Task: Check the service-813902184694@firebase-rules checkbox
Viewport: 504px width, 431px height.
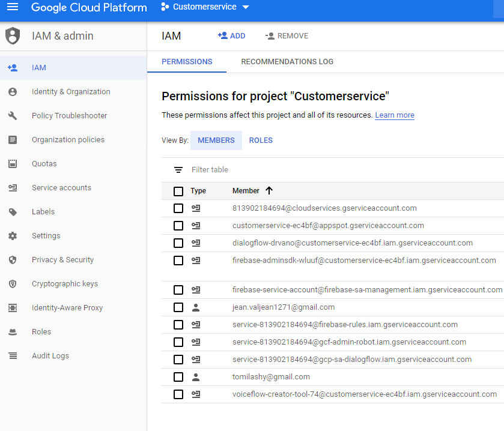Action: (178, 325)
